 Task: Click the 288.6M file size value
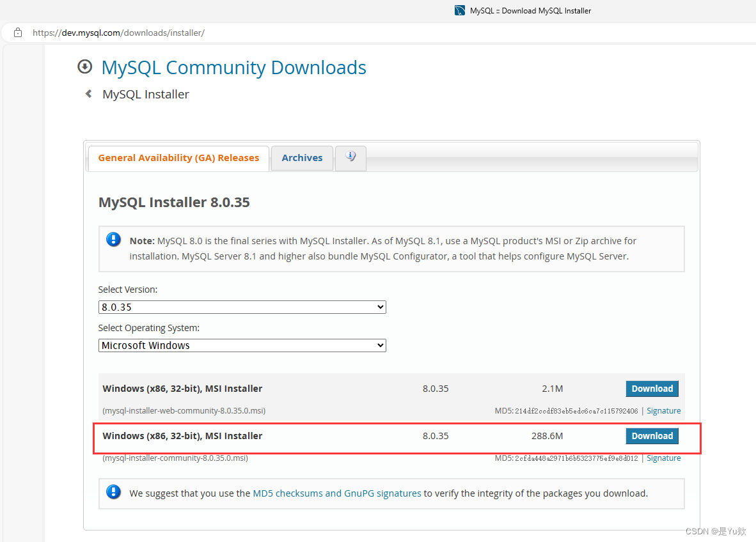[x=547, y=436]
